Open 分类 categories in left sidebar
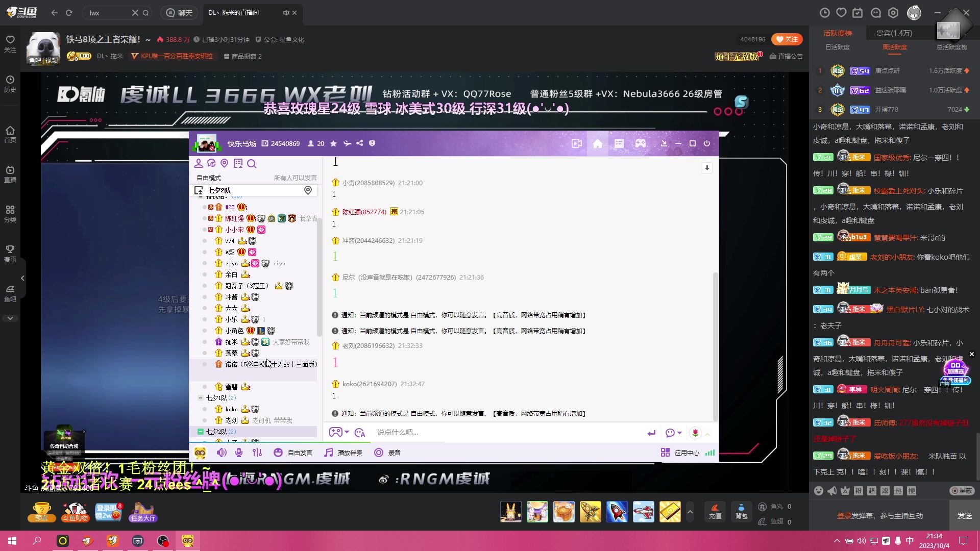 [x=10, y=214]
